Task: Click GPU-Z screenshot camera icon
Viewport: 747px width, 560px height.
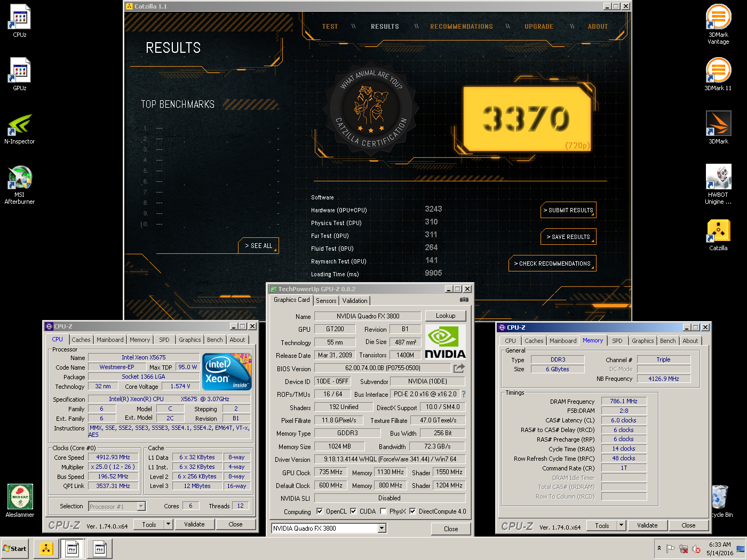Action: click(464, 300)
